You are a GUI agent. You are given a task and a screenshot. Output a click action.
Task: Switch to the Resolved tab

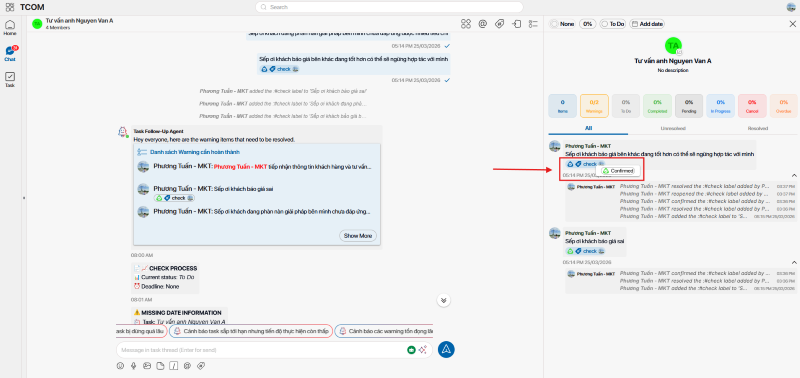pyautogui.click(x=758, y=129)
